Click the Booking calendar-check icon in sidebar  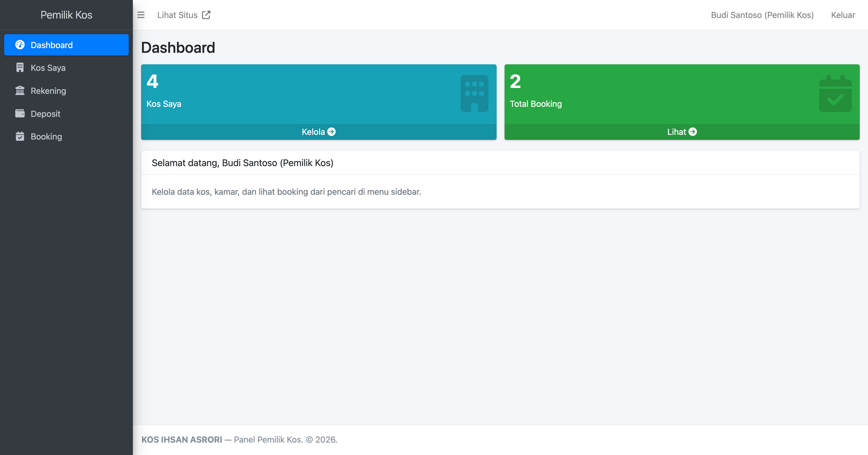20,136
